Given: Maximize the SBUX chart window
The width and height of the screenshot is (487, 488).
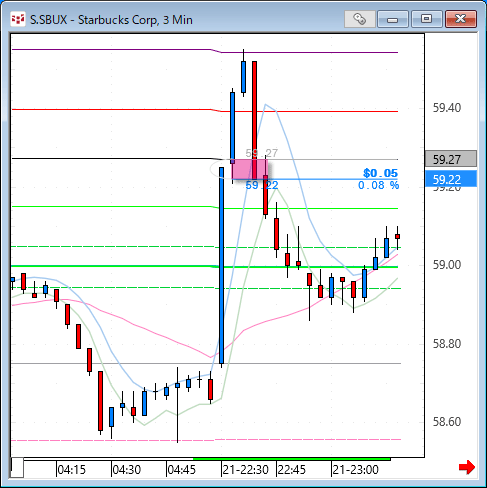Looking at the screenshot, I should (x=427, y=19).
